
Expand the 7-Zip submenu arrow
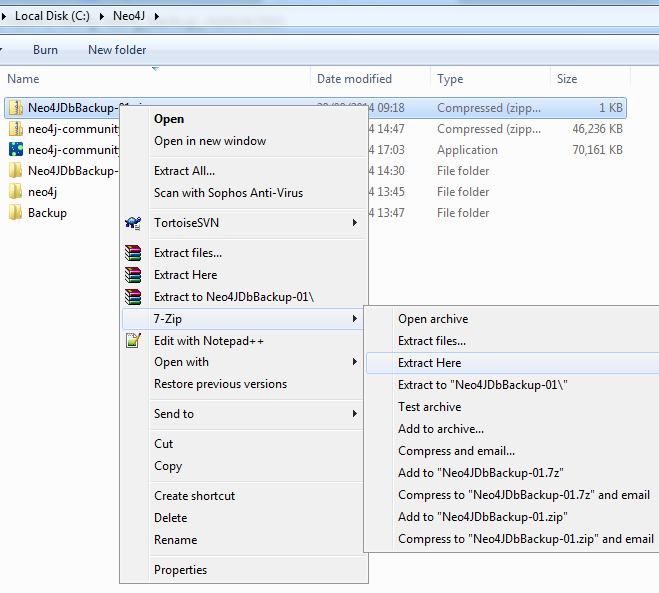[355, 319]
